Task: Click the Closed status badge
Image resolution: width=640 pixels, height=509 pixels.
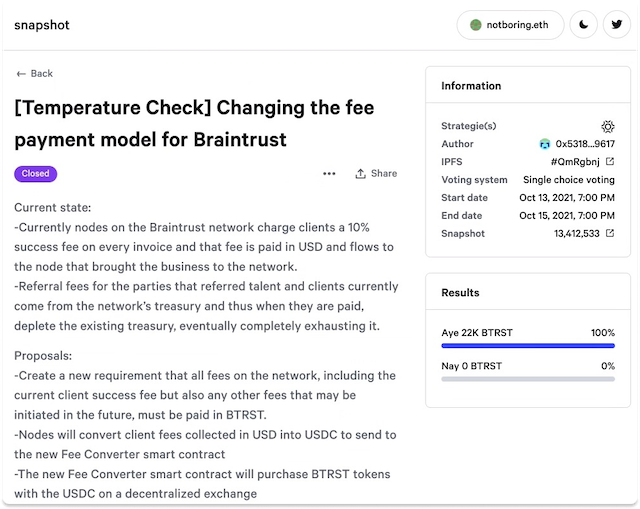Action: coord(36,174)
